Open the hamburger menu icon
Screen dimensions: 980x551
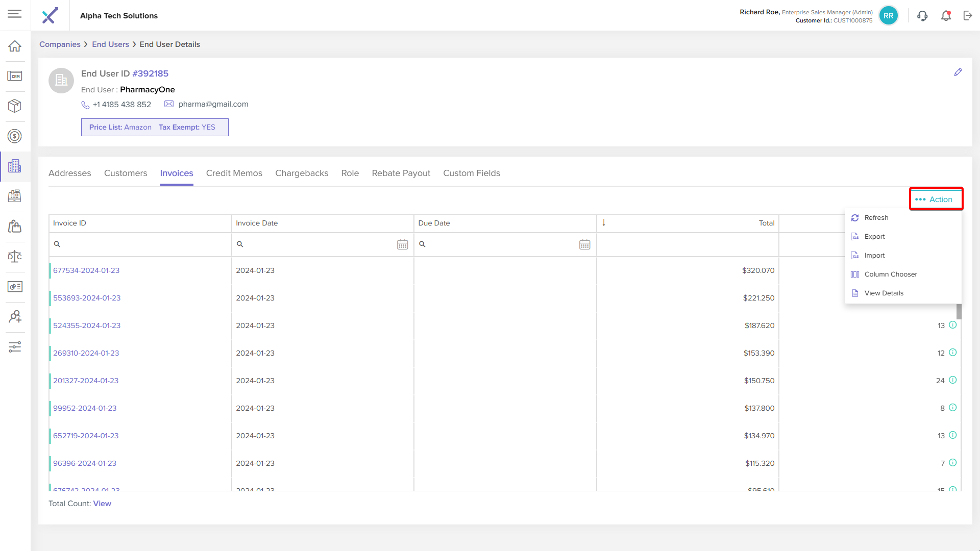15,14
